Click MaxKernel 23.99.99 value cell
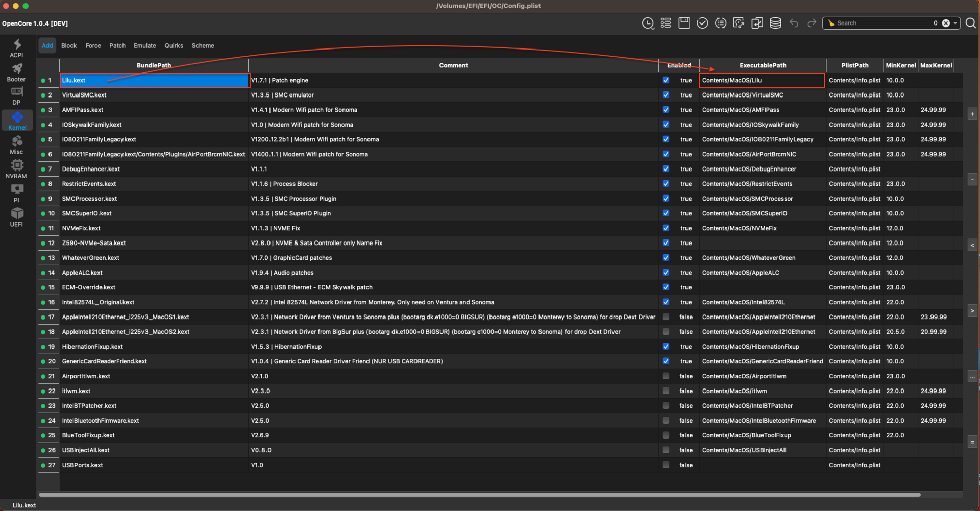Image resolution: width=980 pixels, height=511 pixels. click(x=936, y=317)
